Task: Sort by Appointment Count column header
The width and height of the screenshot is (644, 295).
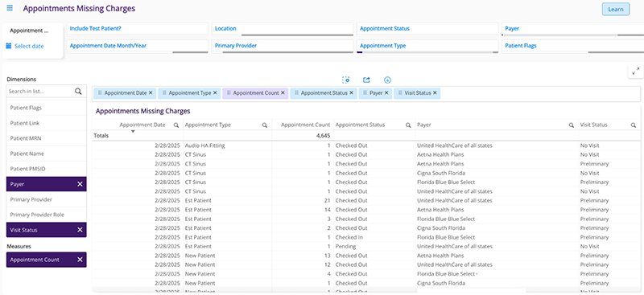Action: (x=305, y=125)
